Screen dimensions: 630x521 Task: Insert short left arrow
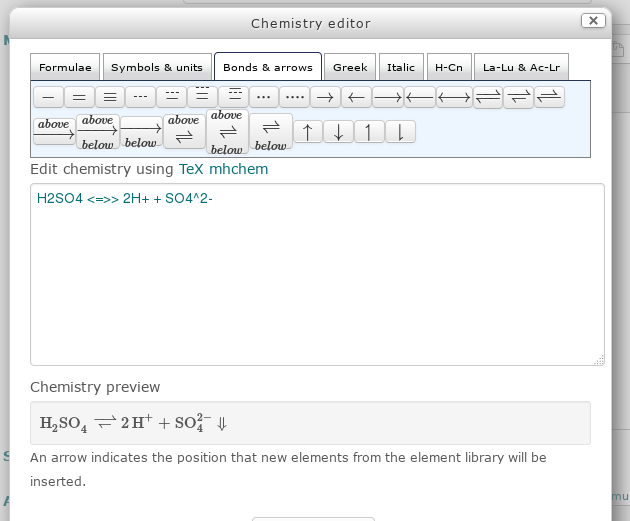356,97
